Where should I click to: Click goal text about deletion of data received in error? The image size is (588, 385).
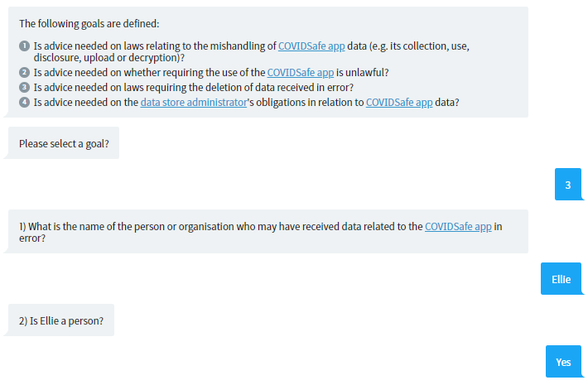click(194, 87)
